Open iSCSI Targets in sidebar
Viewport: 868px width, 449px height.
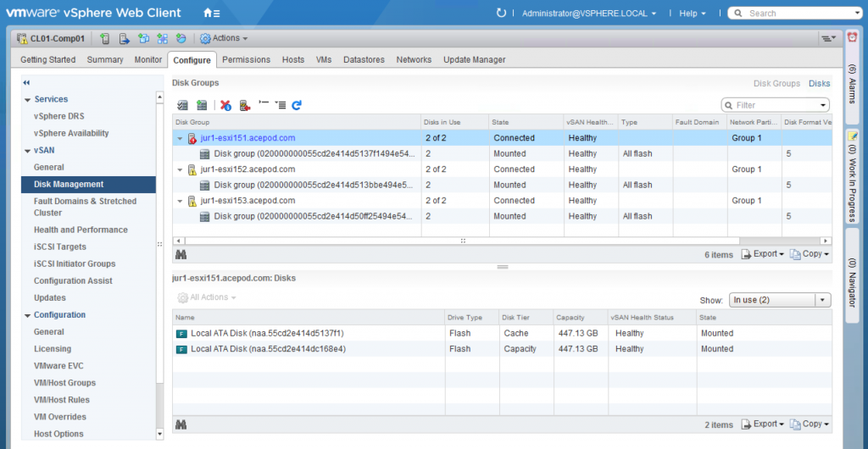point(60,247)
